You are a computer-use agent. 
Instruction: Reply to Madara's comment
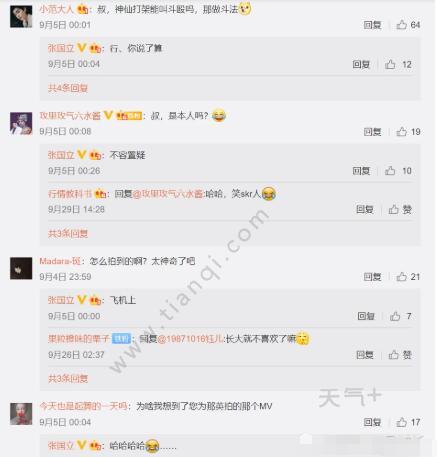pos(372,277)
